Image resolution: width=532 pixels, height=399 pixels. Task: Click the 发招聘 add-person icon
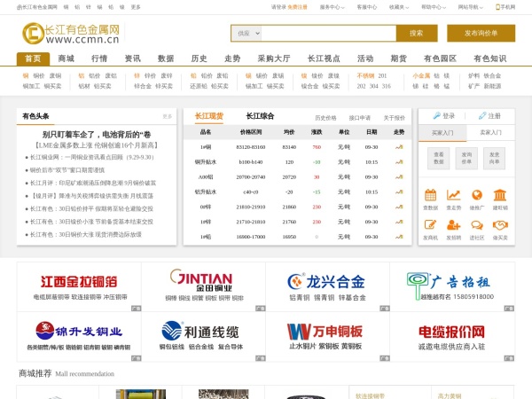click(454, 225)
